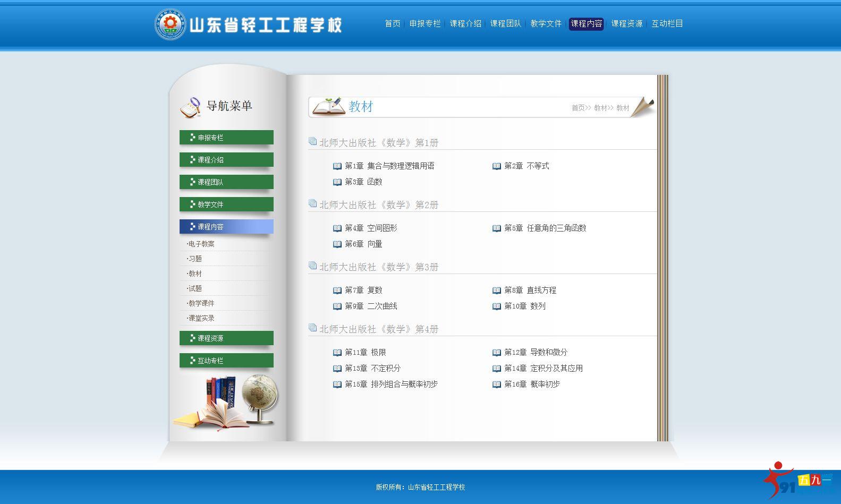Open 互动栏目 from the top navigation
The image size is (841, 504).
click(x=667, y=24)
